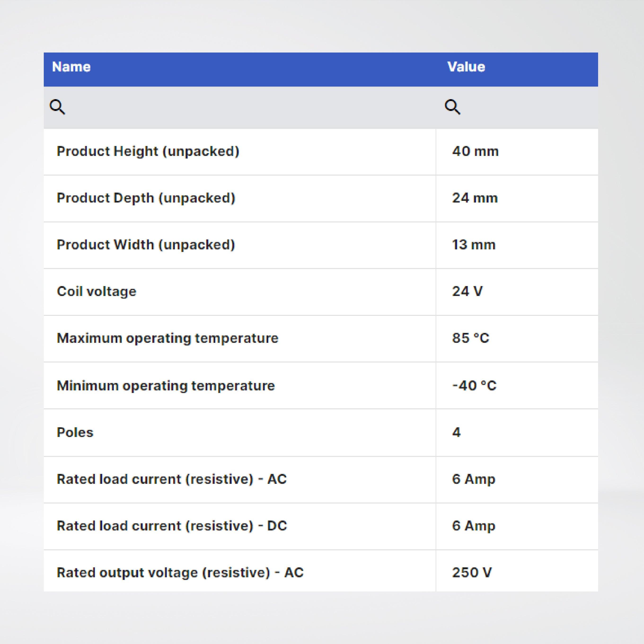The width and height of the screenshot is (644, 644).
Task: Select the '24 mm' value cell
Action: click(517, 199)
